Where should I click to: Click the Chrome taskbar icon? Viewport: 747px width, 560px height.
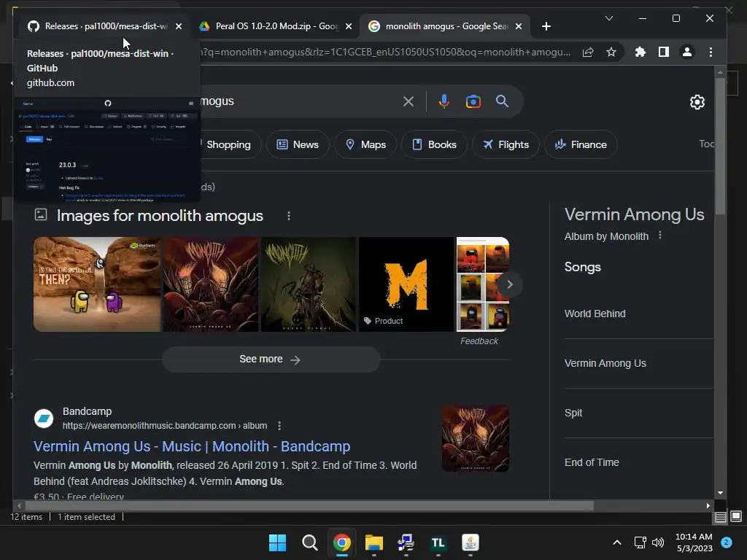coord(342,542)
